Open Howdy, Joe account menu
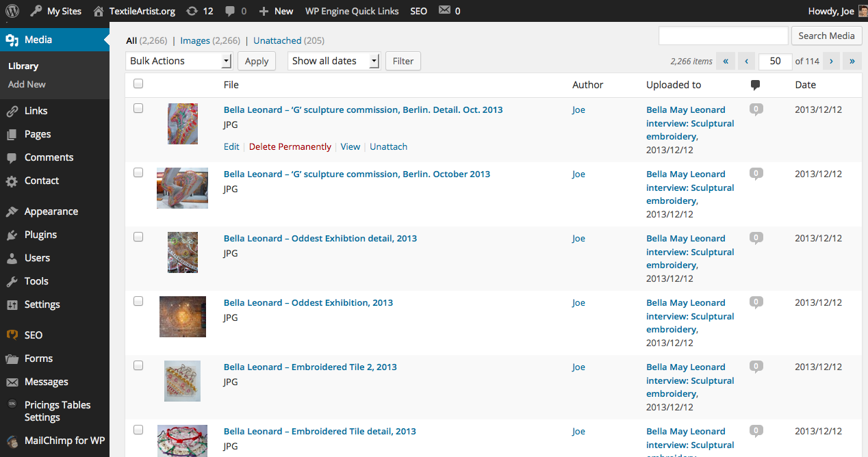Viewport: 868px width, 457px height. pyautogui.click(x=831, y=11)
